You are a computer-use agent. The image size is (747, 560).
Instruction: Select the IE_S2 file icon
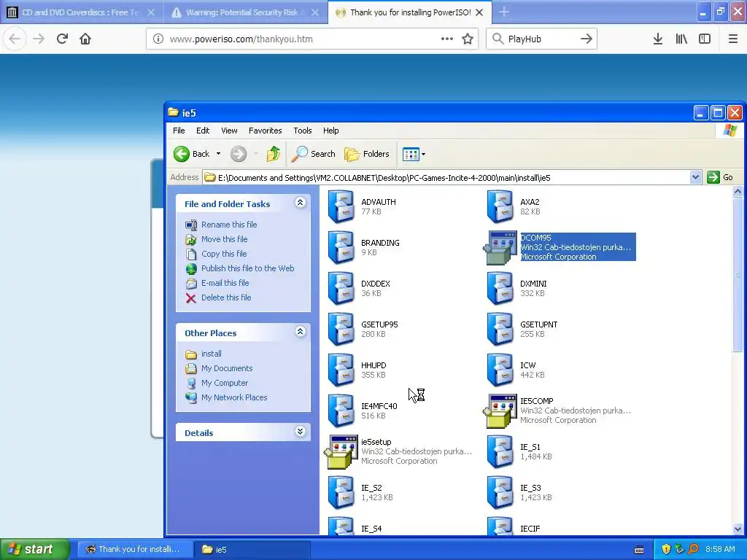[341, 493]
